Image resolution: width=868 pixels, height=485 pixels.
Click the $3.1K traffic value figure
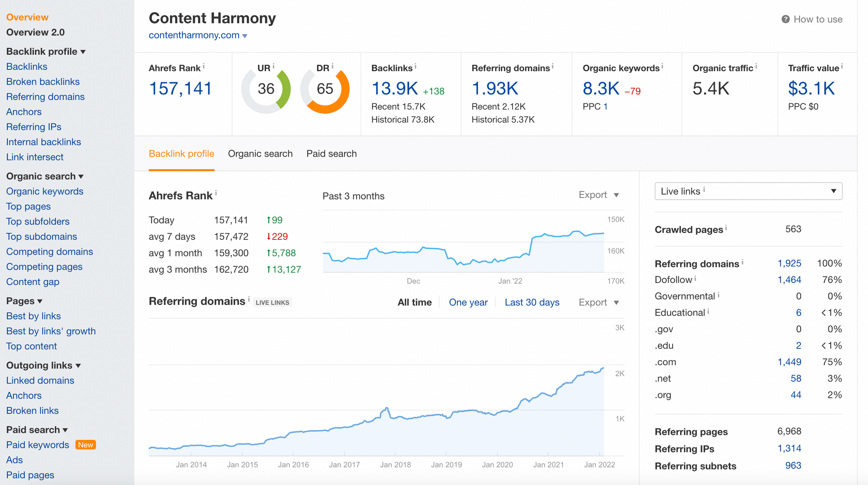[x=811, y=89]
